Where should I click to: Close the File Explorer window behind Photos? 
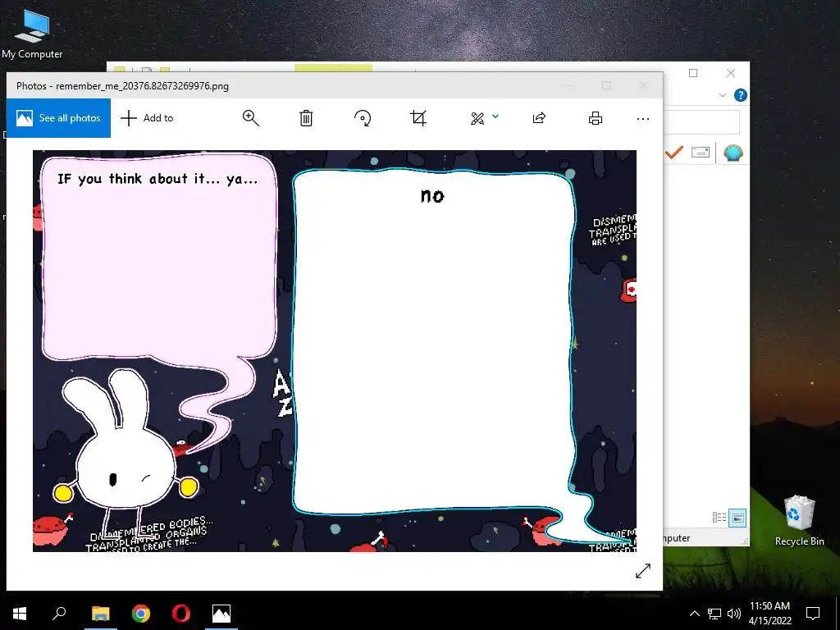pyautogui.click(x=731, y=73)
